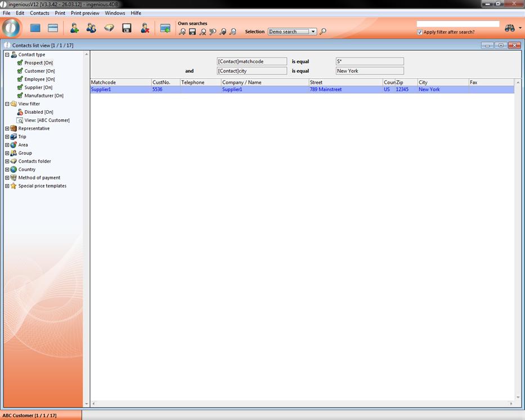
Task: Click the window export icon with green arrow
Action: pyautogui.click(x=165, y=28)
